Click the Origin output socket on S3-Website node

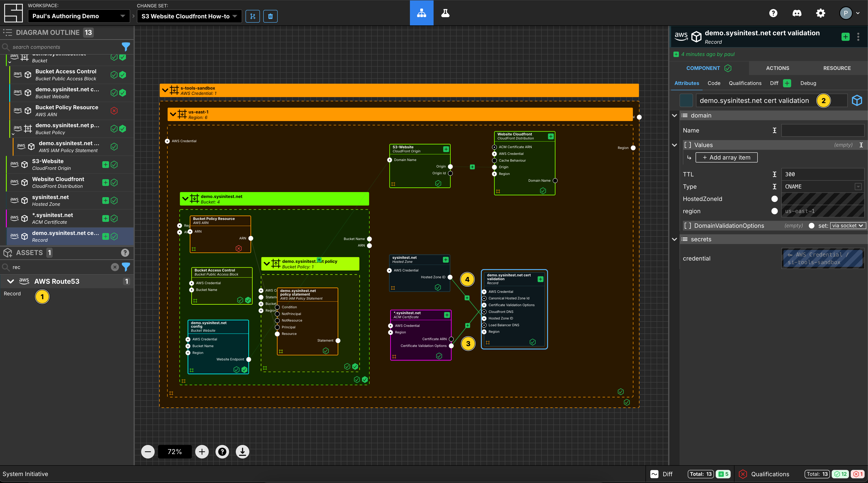[x=450, y=166]
